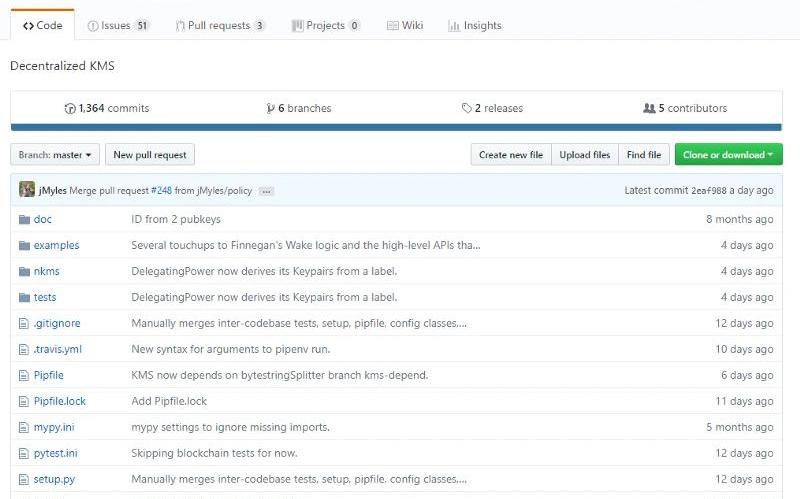800x499 pixels.
Task: Click the examples folder icon
Action: coord(24,245)
